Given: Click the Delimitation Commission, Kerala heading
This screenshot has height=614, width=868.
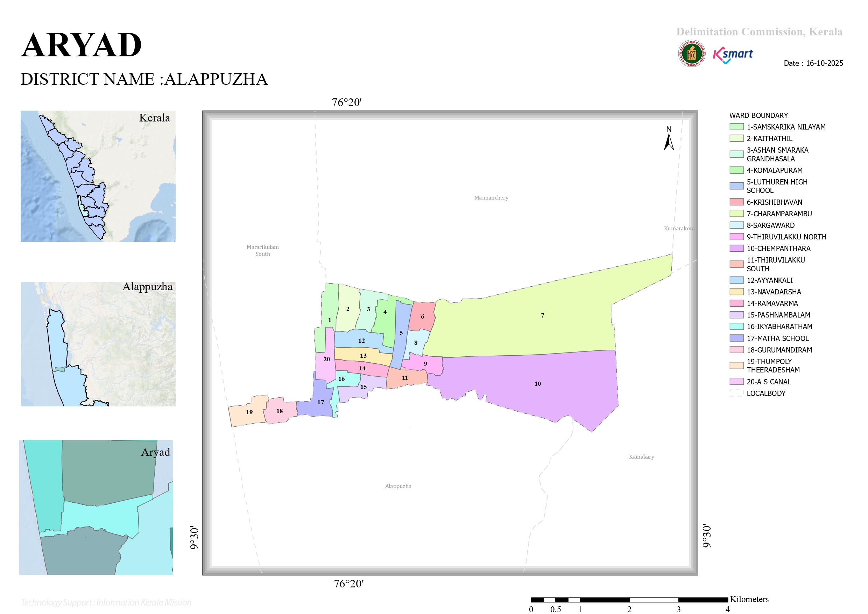Looking at the screenshot, I should point(759,32).
